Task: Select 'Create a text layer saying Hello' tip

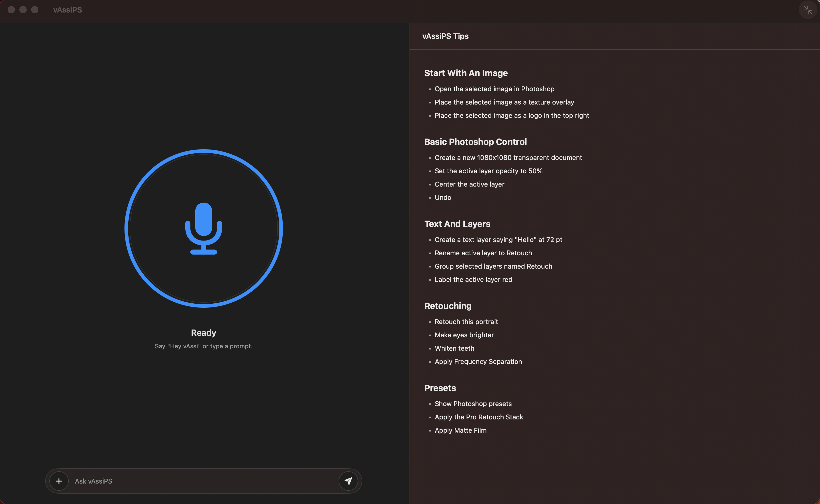Action: point(498,240)
